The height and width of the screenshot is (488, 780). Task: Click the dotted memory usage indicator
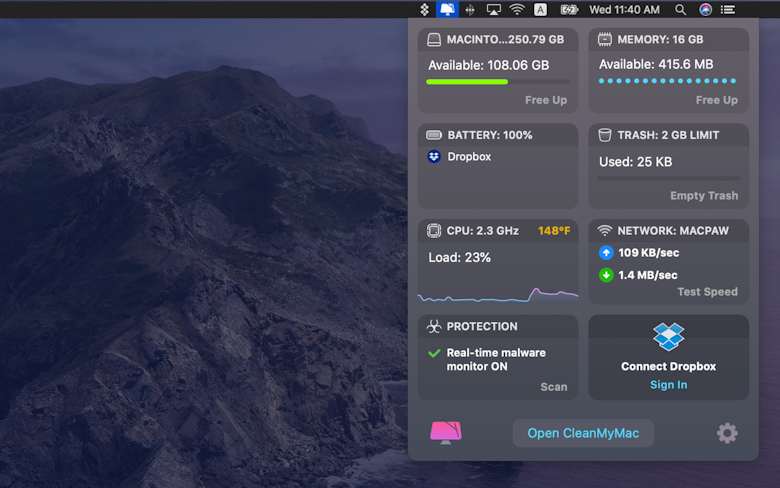pos(668,81)
